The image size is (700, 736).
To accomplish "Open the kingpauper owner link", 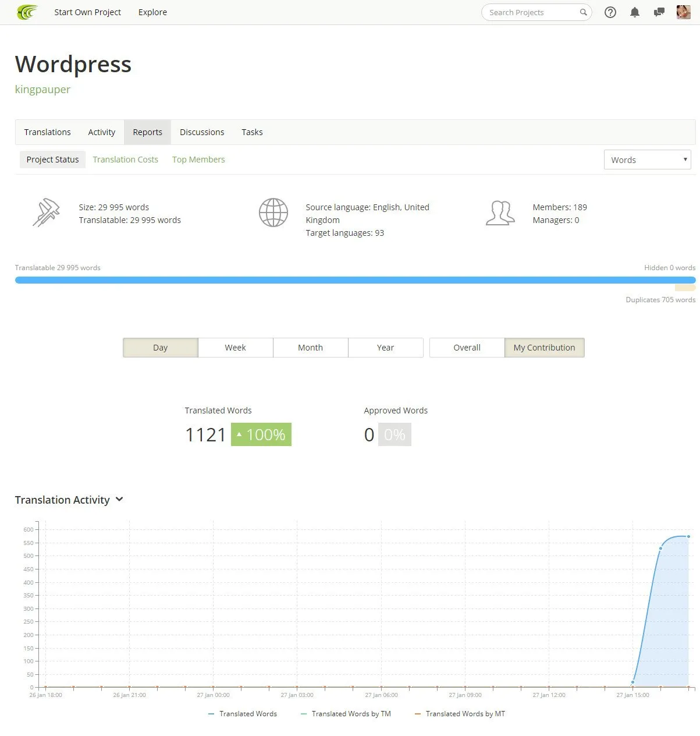I will tap(42, 89).
